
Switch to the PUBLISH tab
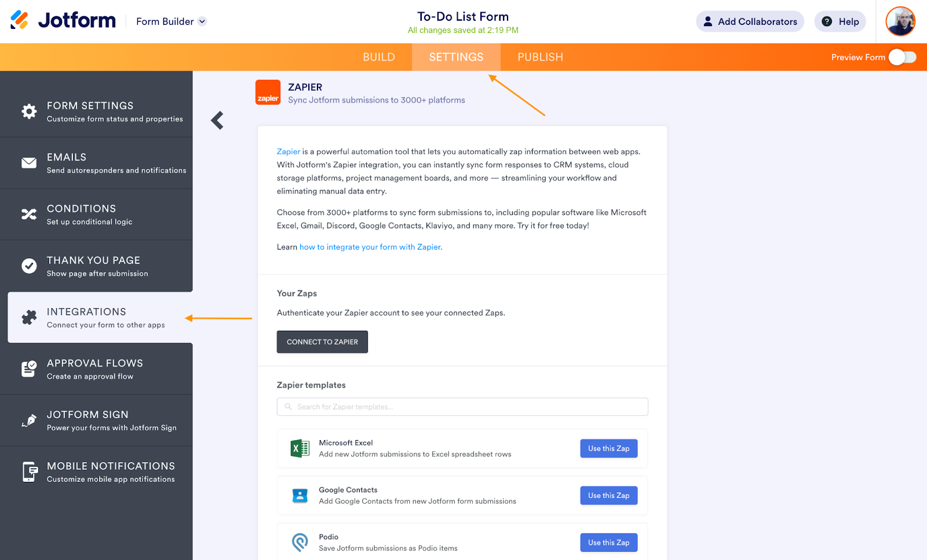pyautogui.click(x=540, y=57)
